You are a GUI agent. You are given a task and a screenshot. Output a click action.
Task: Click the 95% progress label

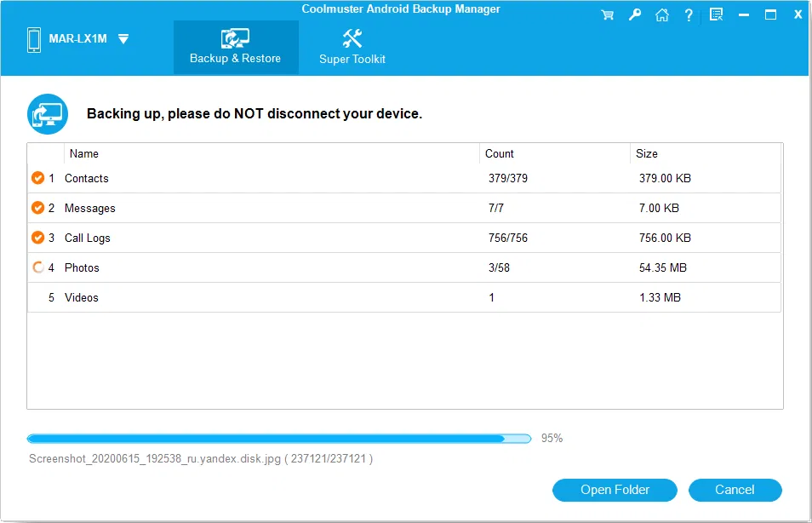pos(552,439)
